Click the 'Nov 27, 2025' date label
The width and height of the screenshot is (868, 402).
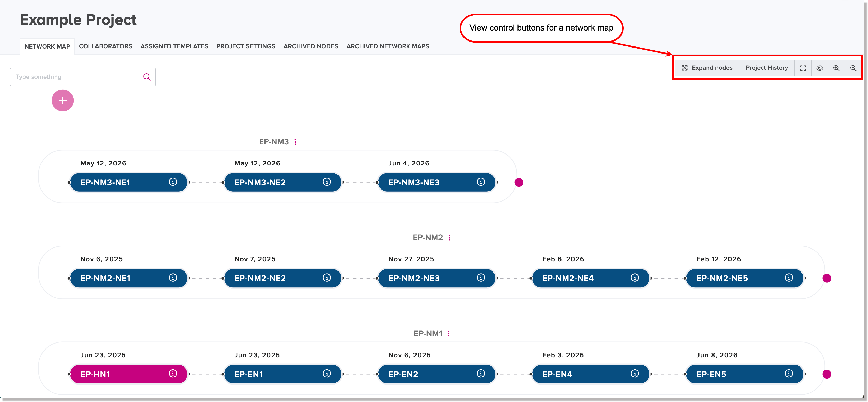tap(411, 259)
